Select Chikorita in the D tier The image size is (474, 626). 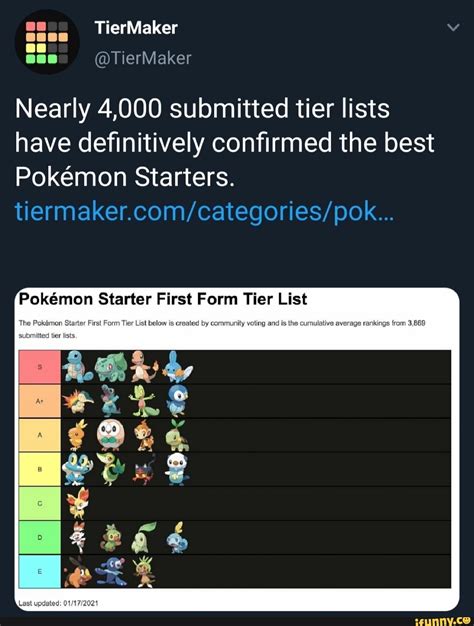point(143,537)
